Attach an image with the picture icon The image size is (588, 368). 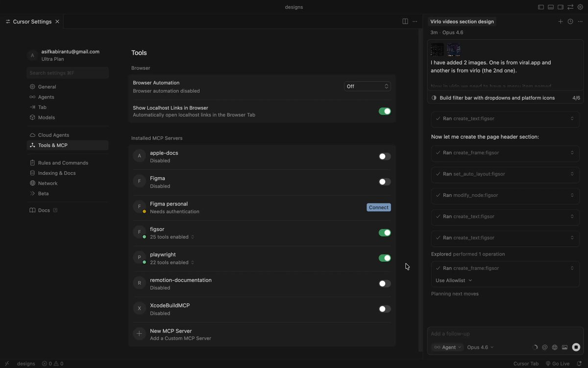(x=564, y=347)
